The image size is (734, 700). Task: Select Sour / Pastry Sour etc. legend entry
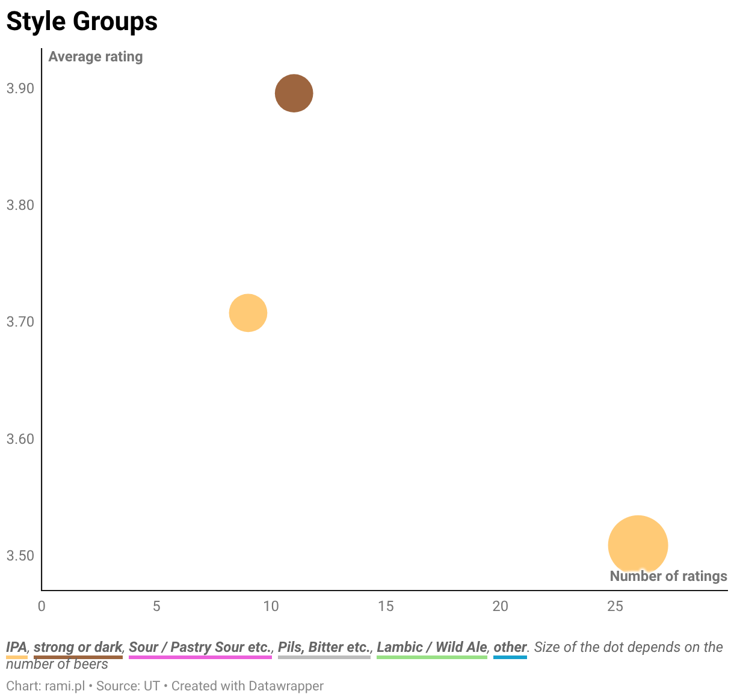[200, 647]
